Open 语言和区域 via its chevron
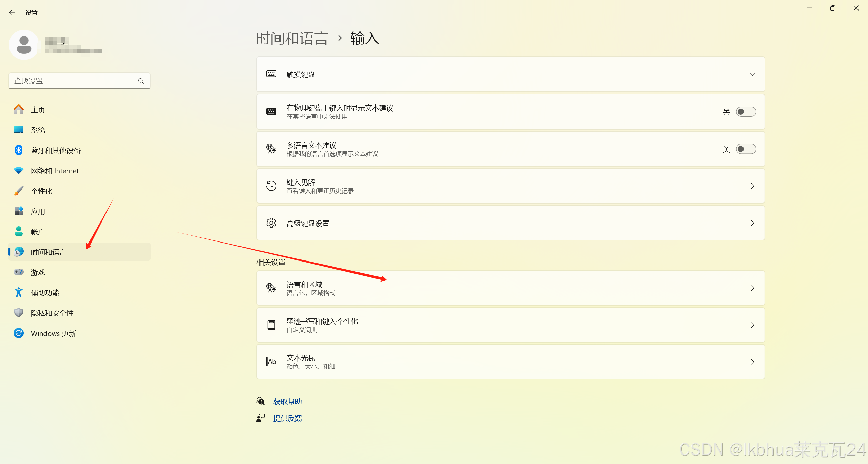The width and height of the screenshot is (868, 464). 752,288
